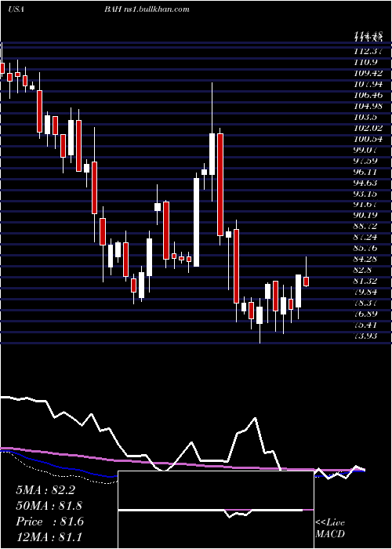The width and height of the screenshot is (392, 549).
Task: Select the 'USA' label at top left
Action: (16, 9)
